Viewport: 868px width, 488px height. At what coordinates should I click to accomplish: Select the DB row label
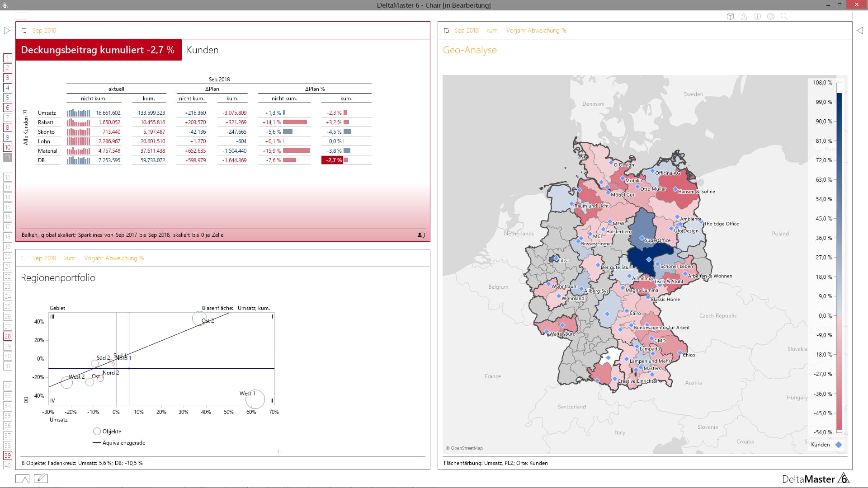coord(41,160)
